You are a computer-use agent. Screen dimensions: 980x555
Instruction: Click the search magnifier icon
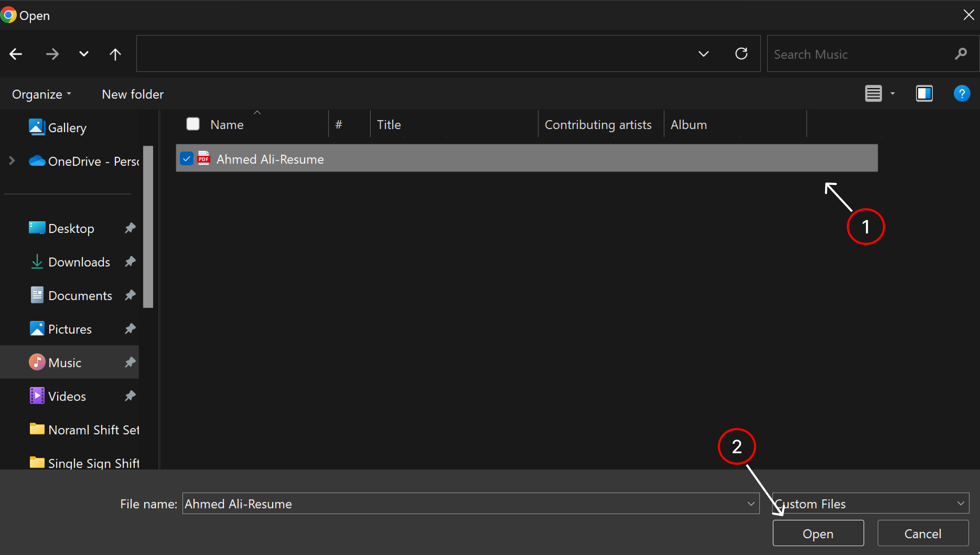[x=961, y=54]
